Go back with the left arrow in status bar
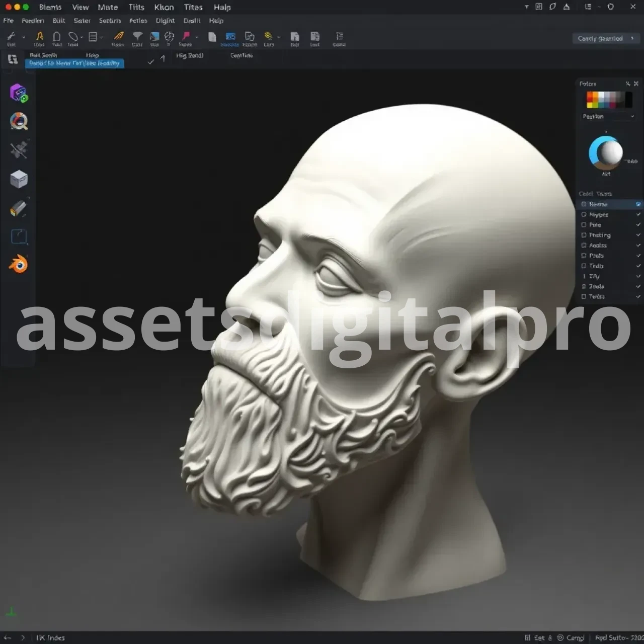The width and height of the screenshot is (644, 644). (x=8, y=637)
